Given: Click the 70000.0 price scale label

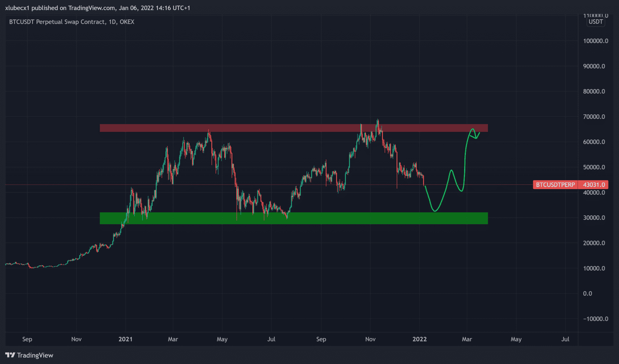Looking at the screenshot, I should [594, 117].
